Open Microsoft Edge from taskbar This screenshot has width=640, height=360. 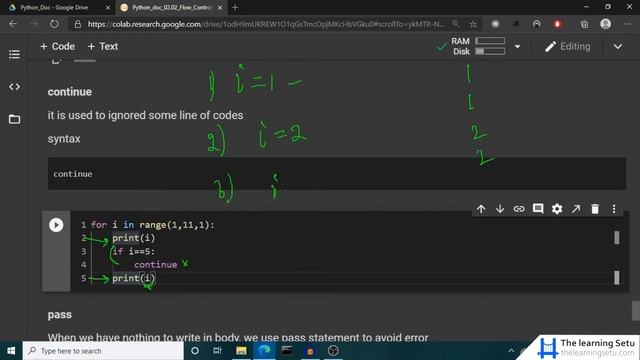point(264,351)
